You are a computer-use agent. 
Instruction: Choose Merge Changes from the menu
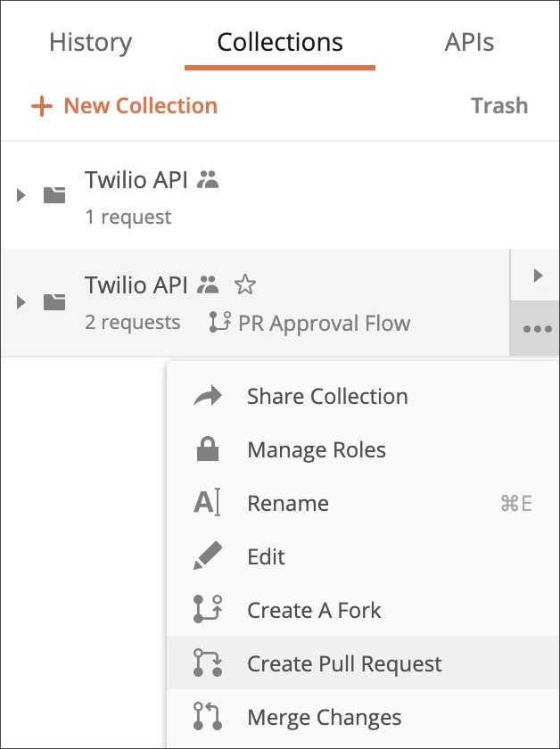point(363,718)
